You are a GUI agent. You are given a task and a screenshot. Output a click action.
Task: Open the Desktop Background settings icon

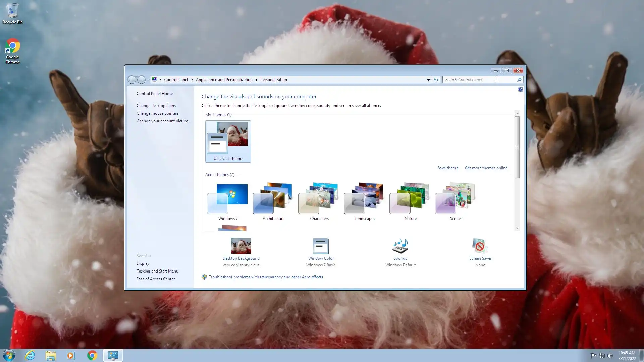(241, 246)
